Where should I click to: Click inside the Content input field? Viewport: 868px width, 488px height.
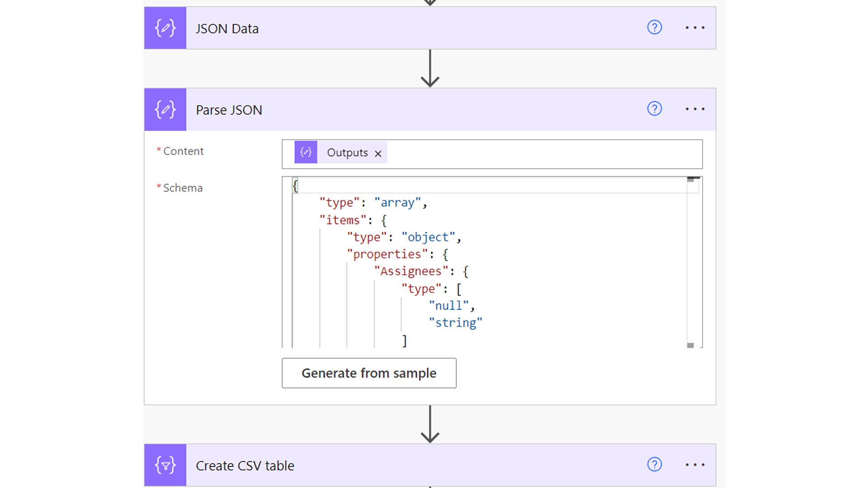pyautogui.click(x=542, y=154)
